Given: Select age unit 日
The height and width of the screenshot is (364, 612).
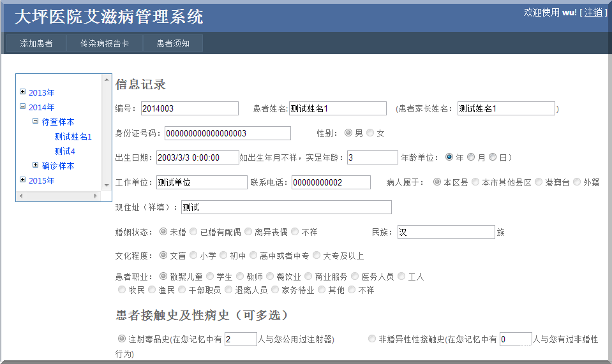Looking at the screenshot, I should click(x=493, y=157).
